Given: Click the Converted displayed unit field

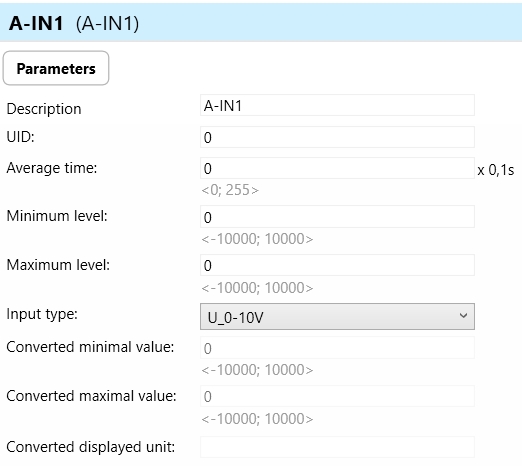Looking at the screenshot, I should tap(337, 447).
